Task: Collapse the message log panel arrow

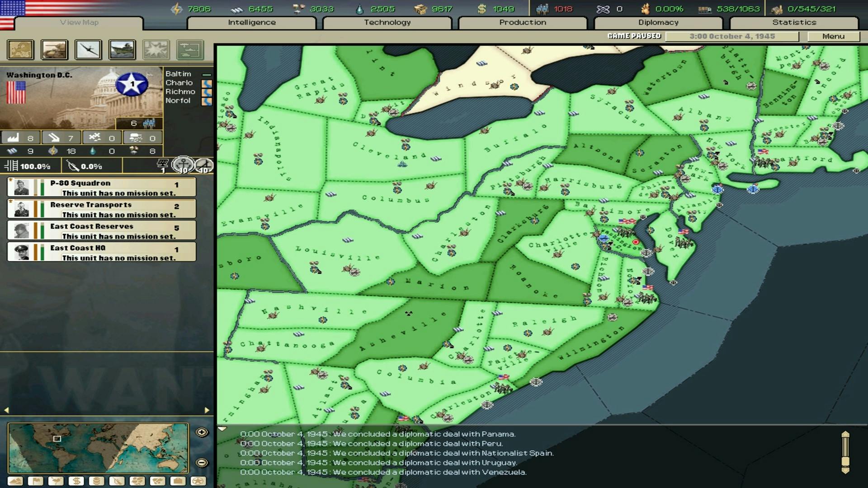Action: coord(222,429)
